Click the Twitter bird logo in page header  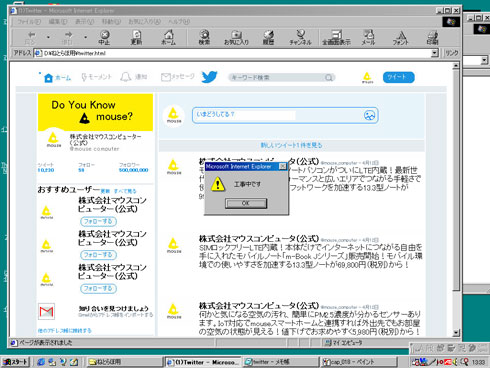point(209,77)
